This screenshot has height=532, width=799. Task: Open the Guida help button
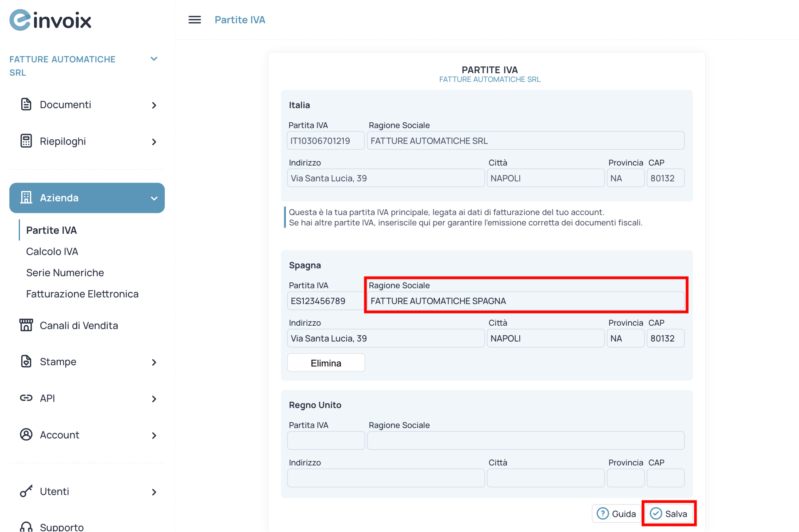click(x=616, y=514)
